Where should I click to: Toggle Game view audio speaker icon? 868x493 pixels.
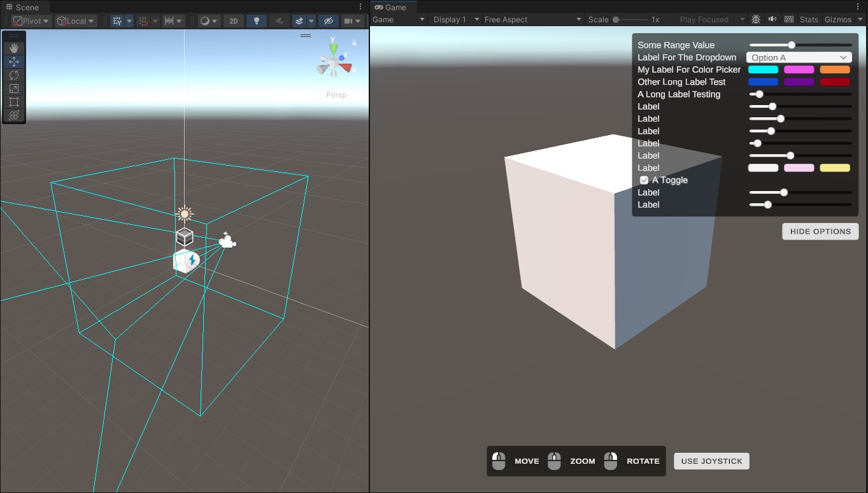[772, 19]
